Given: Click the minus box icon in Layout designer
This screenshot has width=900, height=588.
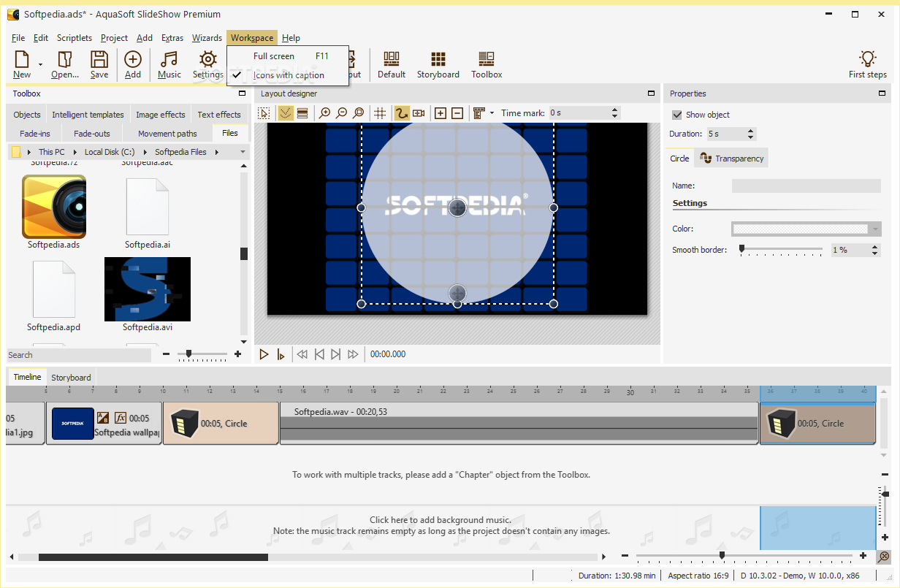Looking at the screenshot, I should pos(457,113).
